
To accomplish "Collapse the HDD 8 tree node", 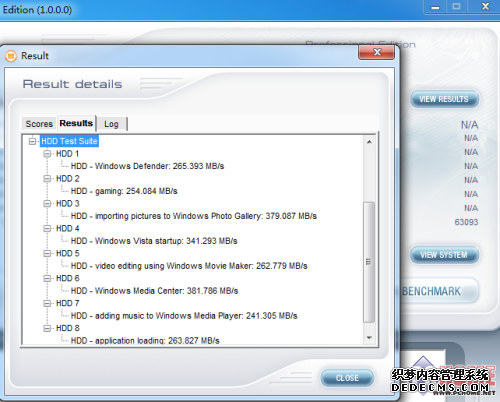I will tap(47, 328).
